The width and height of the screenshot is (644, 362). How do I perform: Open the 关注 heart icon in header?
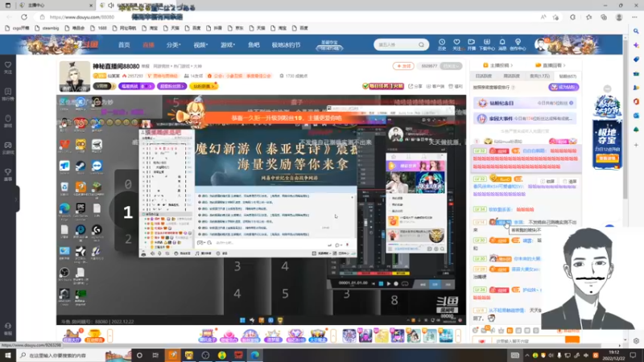pos(456,44)
